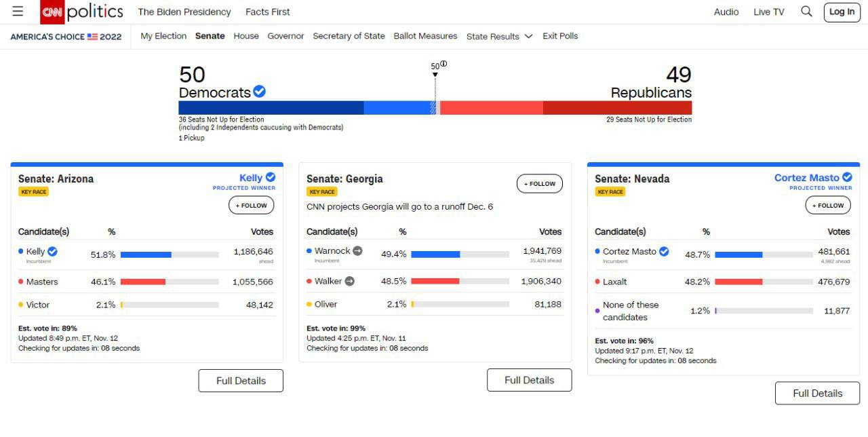This screenshot has height=437, width=868.
Task: Click checkmark beside Kelly candidate row
Action: tap(52, 252)
